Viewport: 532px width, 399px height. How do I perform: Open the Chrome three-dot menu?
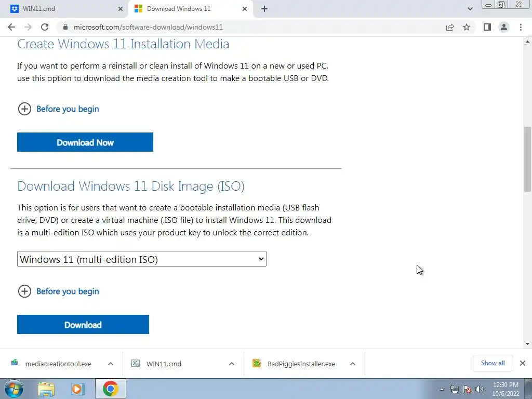521,27
